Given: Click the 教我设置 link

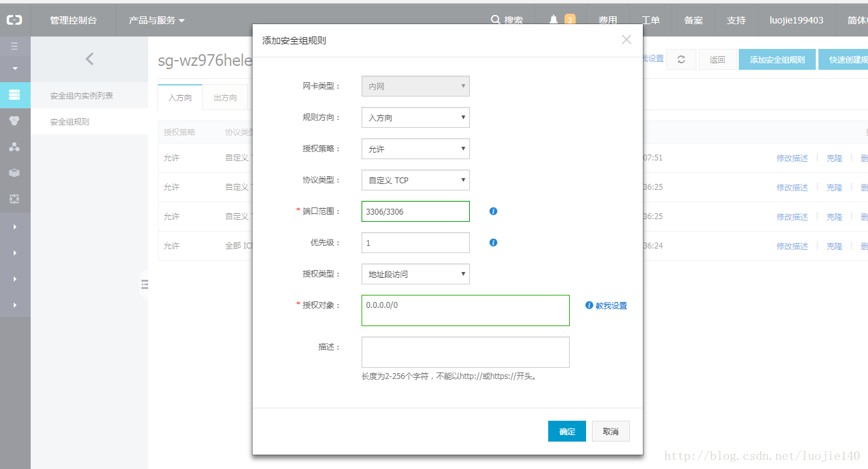Looking at the screenshot, I should pos(610,305).
